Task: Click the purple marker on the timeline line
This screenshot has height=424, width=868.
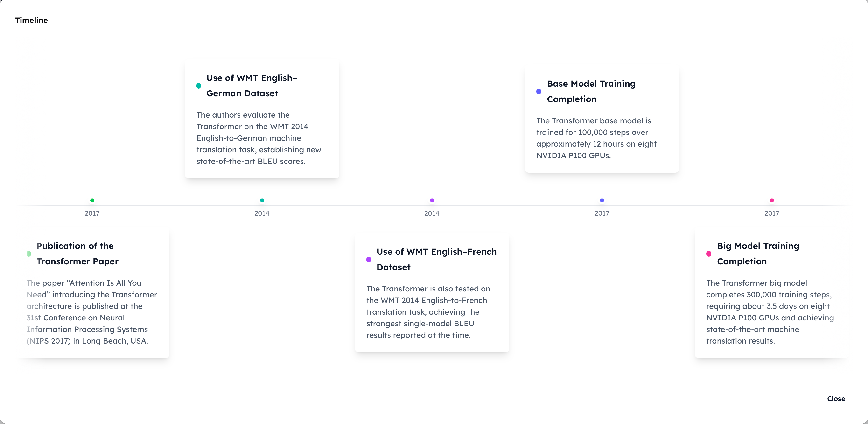Action: click(x=432, y=201)
